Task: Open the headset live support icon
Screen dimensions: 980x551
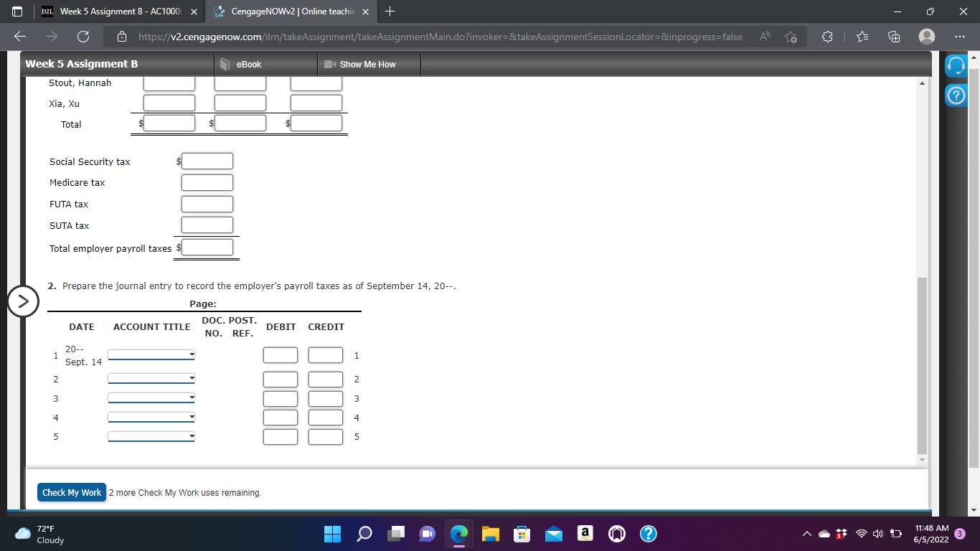Action: click(x=956, y=65)
